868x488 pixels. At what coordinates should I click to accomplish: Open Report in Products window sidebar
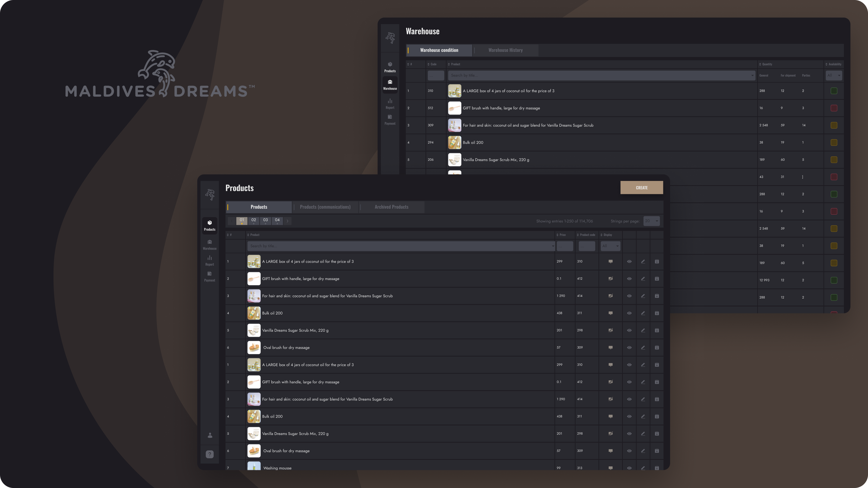click(210, 260)
